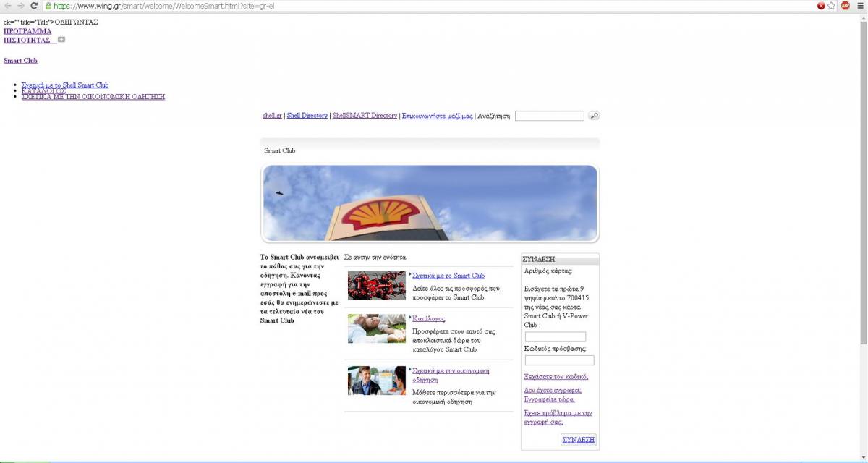Focus the card number input field

(x=556, y=337)
